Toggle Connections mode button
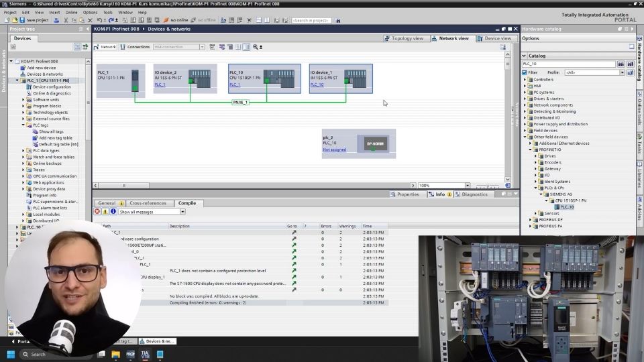This screenshot has width=644, height=362. (x=135, y=47)
